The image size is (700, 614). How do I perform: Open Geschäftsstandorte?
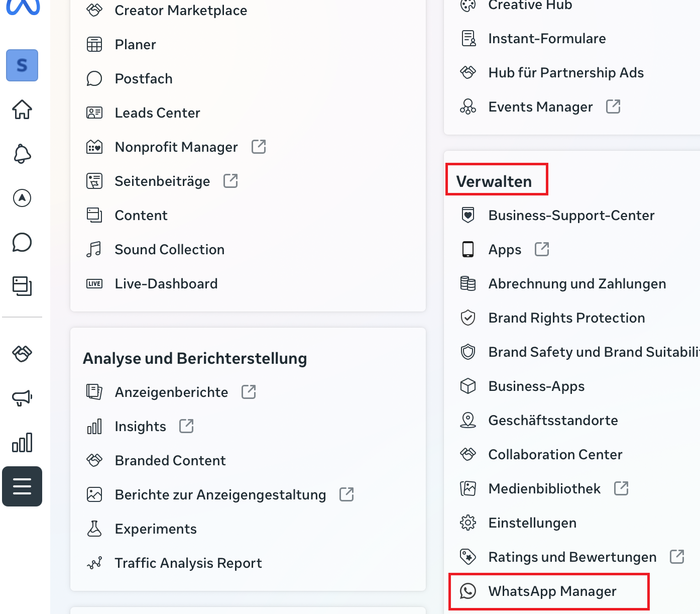pyautogui.click(x=553, y=420)
